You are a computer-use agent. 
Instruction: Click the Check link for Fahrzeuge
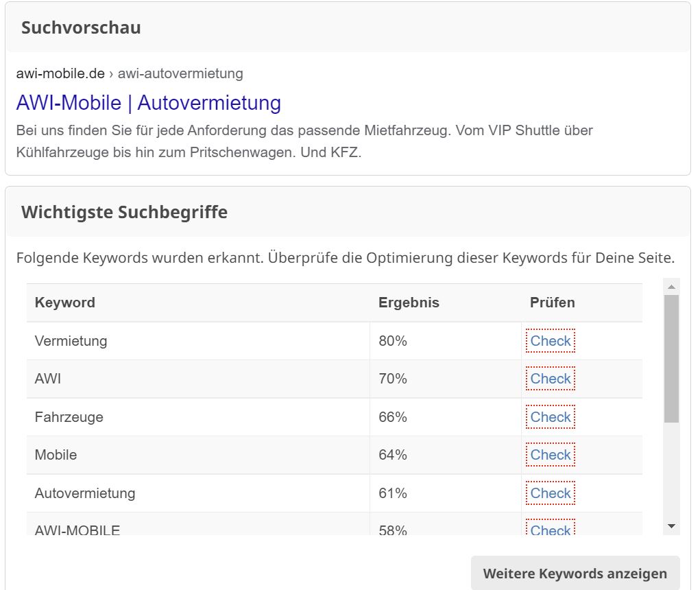pos(550,416)
